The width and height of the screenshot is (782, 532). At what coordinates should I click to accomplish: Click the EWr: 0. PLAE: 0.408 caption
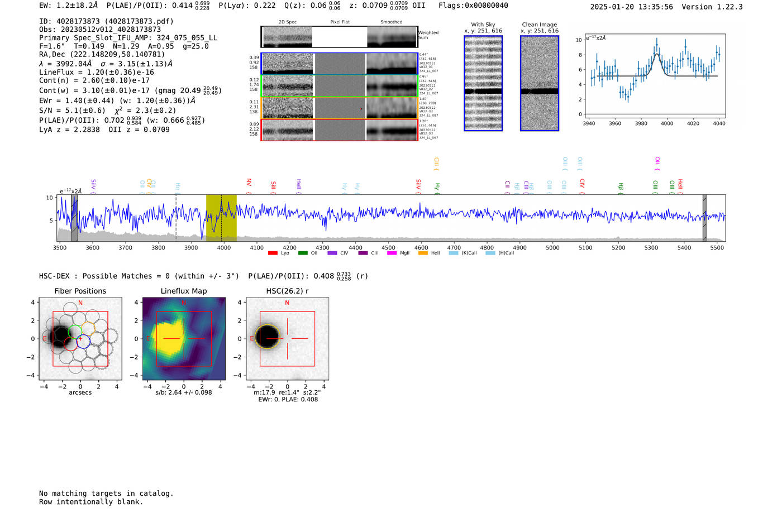pos(288,400)
